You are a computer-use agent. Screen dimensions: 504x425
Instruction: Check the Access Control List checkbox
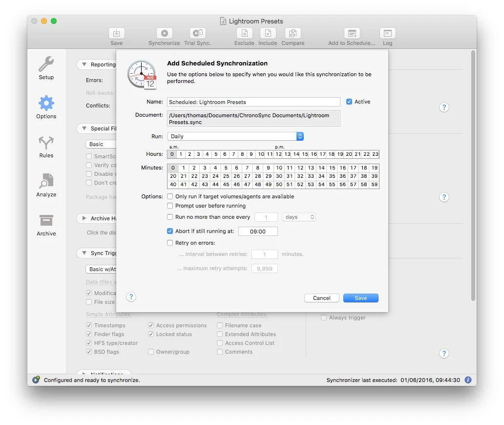click(x=220, y=343)
